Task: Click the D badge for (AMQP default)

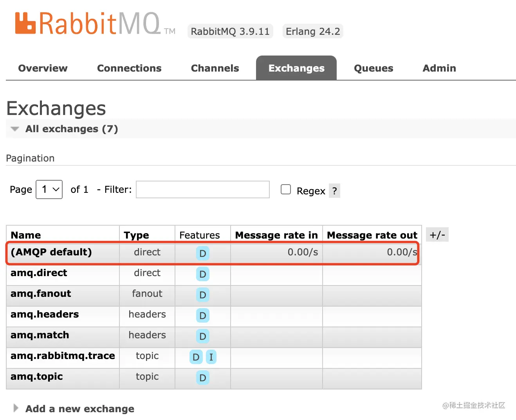Action: pos(202,253)
